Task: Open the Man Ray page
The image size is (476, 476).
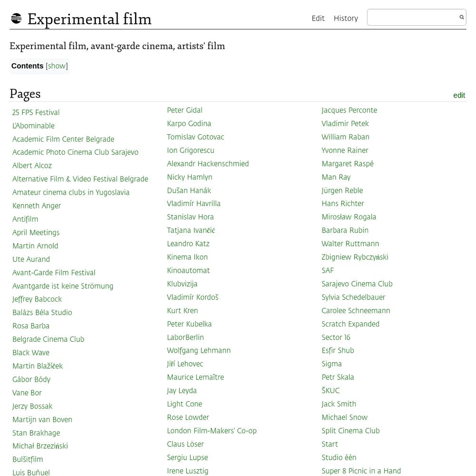Action: click(336, 177)
